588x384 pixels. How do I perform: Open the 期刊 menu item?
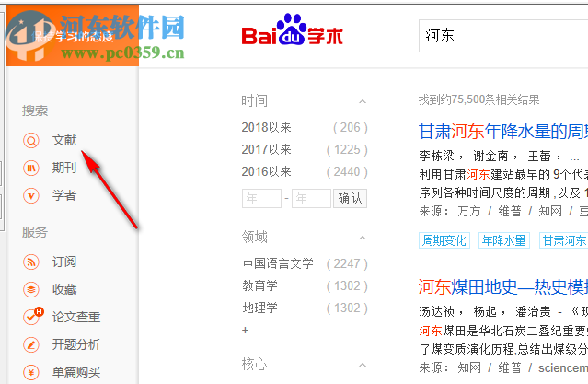click(64, 168)
